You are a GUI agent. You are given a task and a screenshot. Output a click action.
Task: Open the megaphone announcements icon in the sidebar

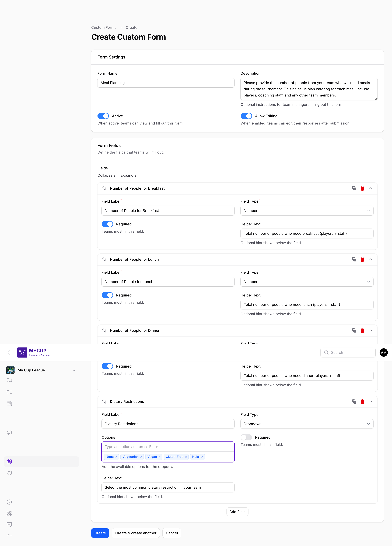[9, 432]
